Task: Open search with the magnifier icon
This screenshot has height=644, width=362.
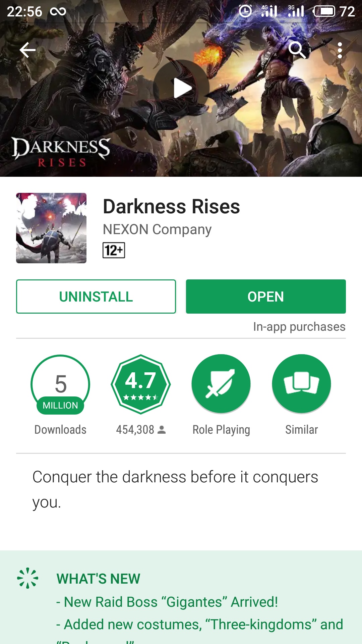Action: coord(297,50)
